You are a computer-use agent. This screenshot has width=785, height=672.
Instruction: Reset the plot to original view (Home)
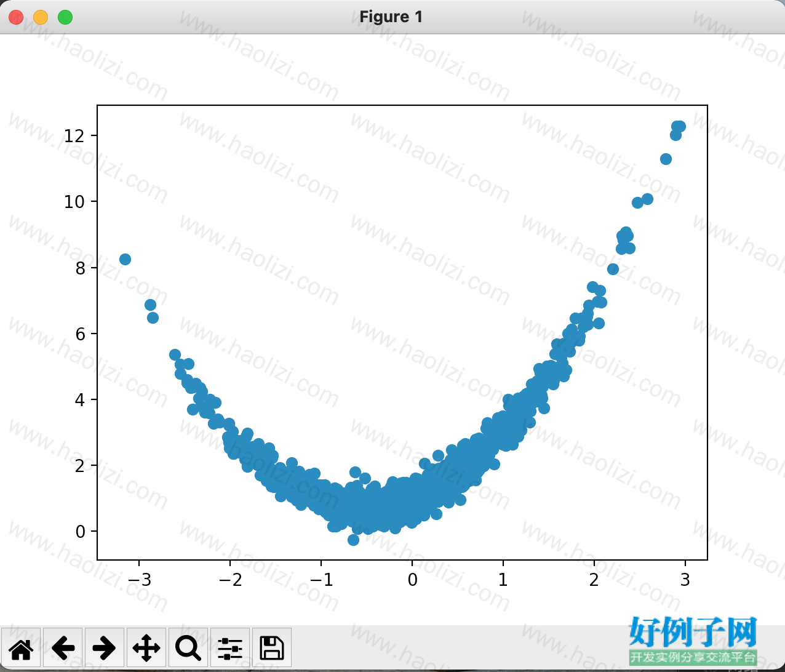[x=21, y=647]
